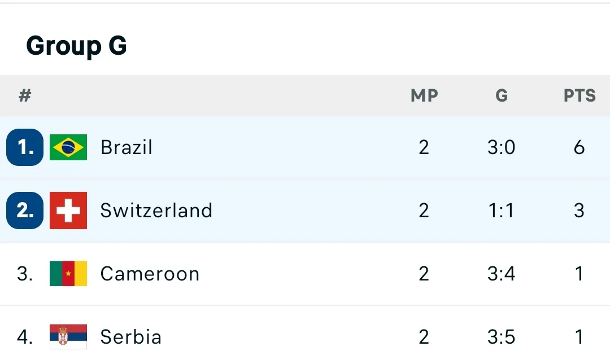Click the Serbia flag icon

pyautogui.click(x=68, y=337)
